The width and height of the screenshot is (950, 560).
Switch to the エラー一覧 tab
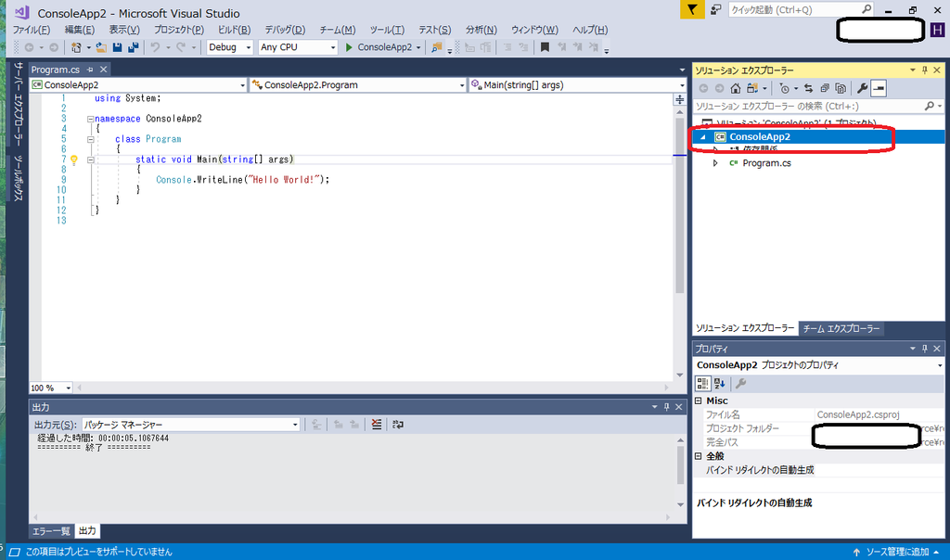pos(51,531)
